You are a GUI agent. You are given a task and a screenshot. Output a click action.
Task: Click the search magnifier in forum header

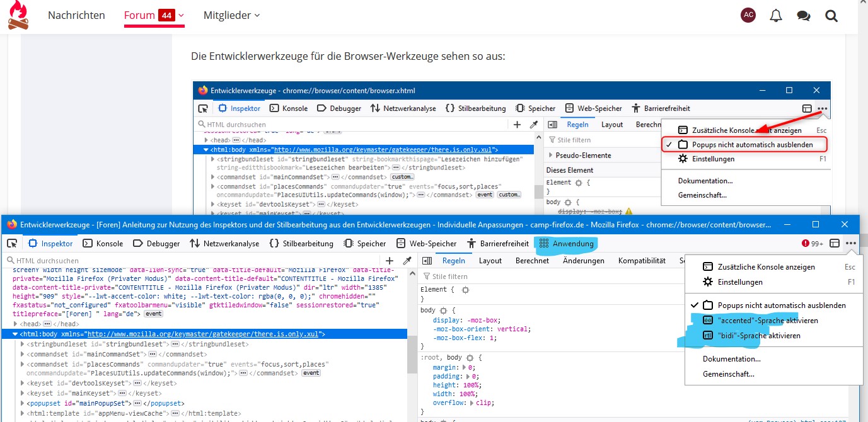click(831, 16)
